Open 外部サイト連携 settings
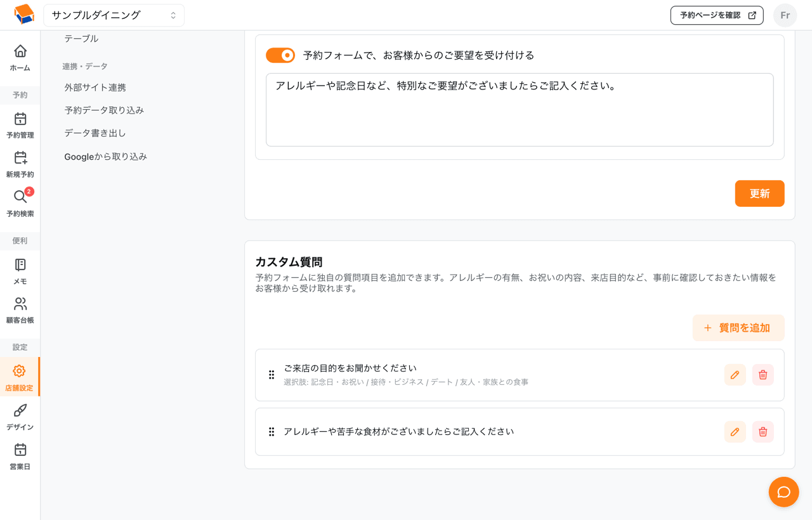This screenshot has width=812, height=520. pos(95,88)
